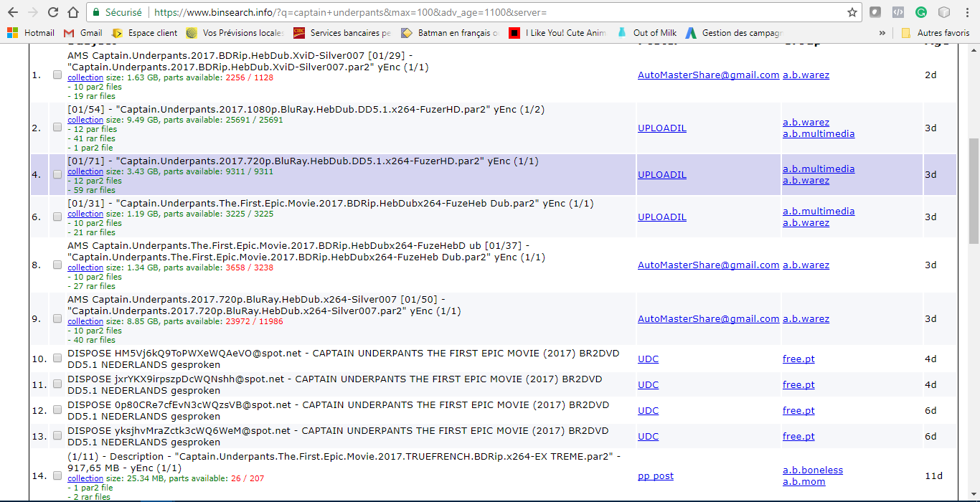
Task: Check the box for result 13
Action: click(57, 436)
